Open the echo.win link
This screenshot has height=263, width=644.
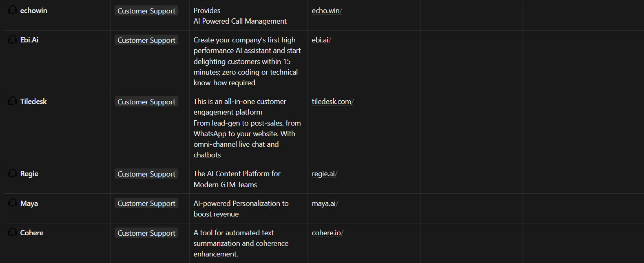(326, 10)
